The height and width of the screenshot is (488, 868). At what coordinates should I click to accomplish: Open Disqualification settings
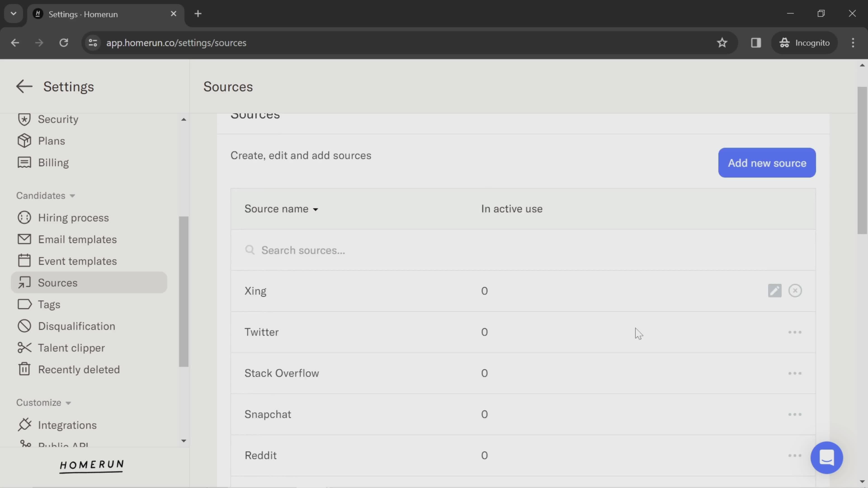pyautogui.click(x=76, y=326)
